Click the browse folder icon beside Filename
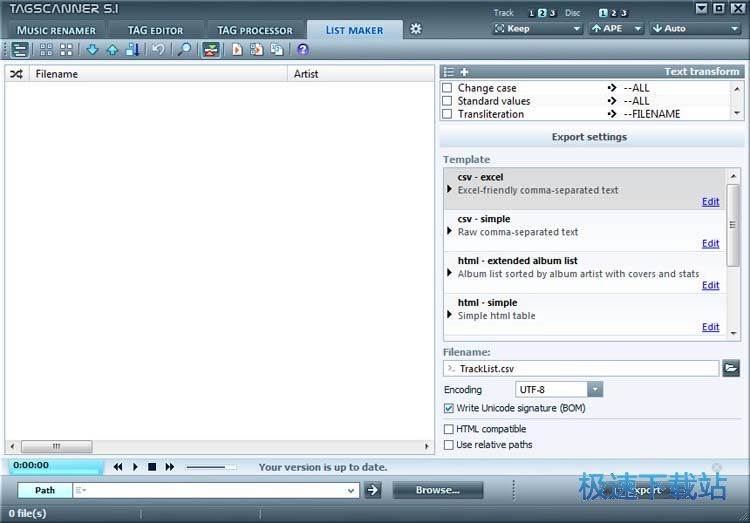 pos(731,369)
